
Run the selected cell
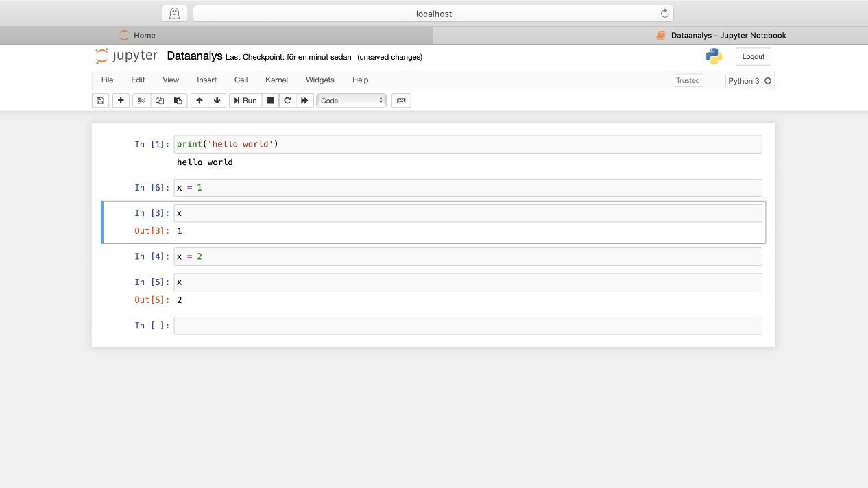[245, 101]
